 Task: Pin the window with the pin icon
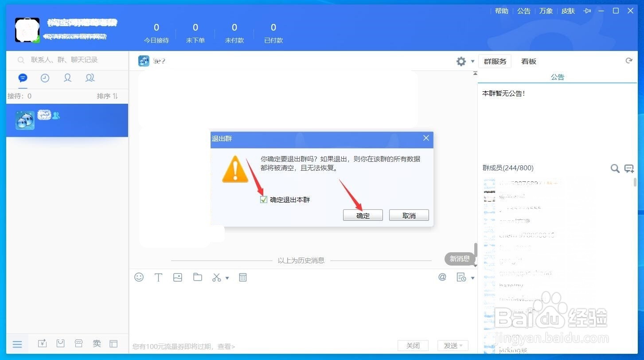tap(588, 11)
